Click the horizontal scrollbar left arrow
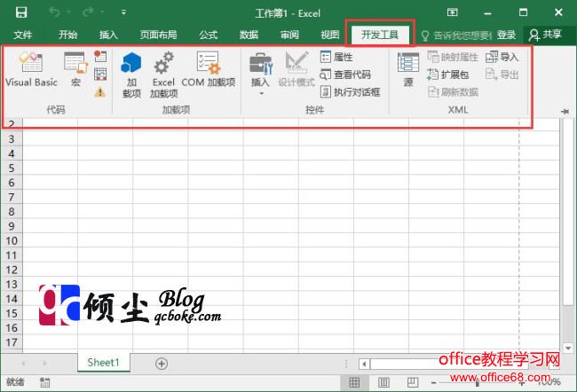577x392 pixels. click(364, 364)
